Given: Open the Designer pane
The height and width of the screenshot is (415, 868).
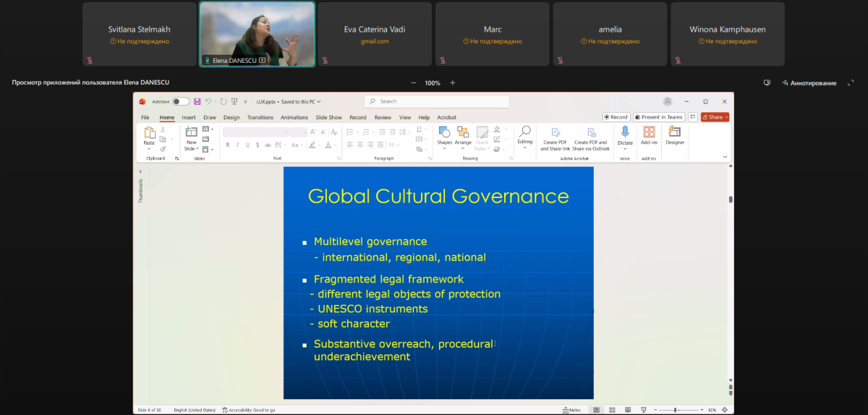Looking at the screenshot, I should [675, 132].
